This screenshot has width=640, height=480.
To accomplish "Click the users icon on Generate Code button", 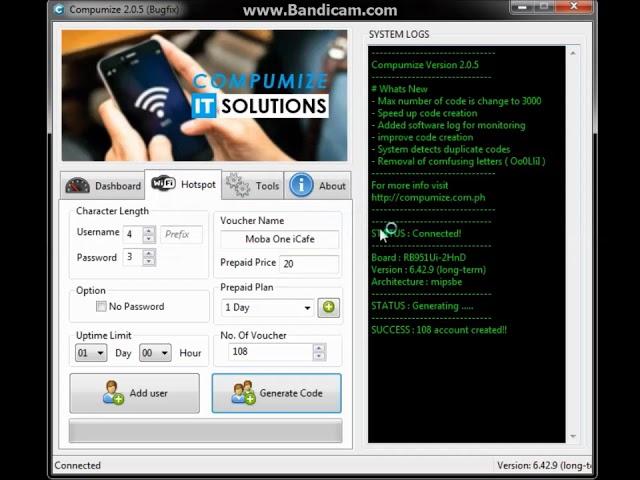I will pos(243,393).
